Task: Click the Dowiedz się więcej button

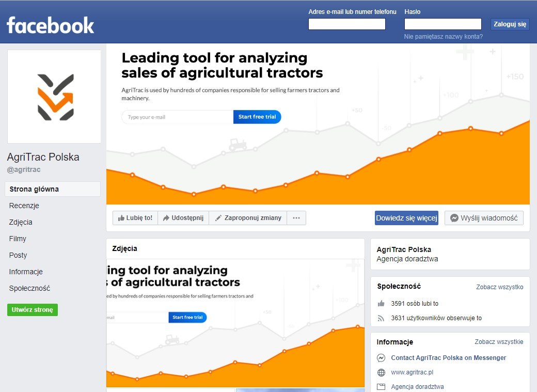Action: click(x=406, y=218)
